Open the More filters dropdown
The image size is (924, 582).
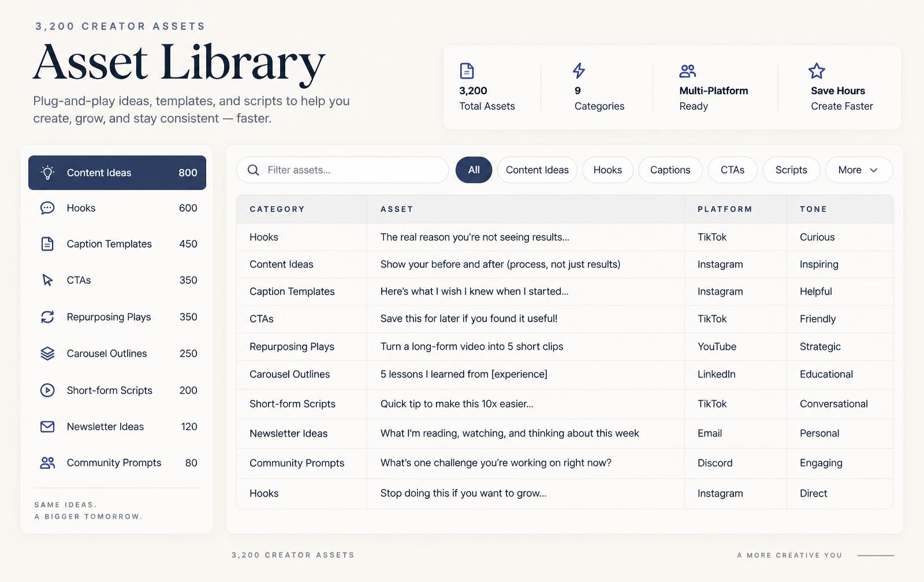[x=859, y=170]
